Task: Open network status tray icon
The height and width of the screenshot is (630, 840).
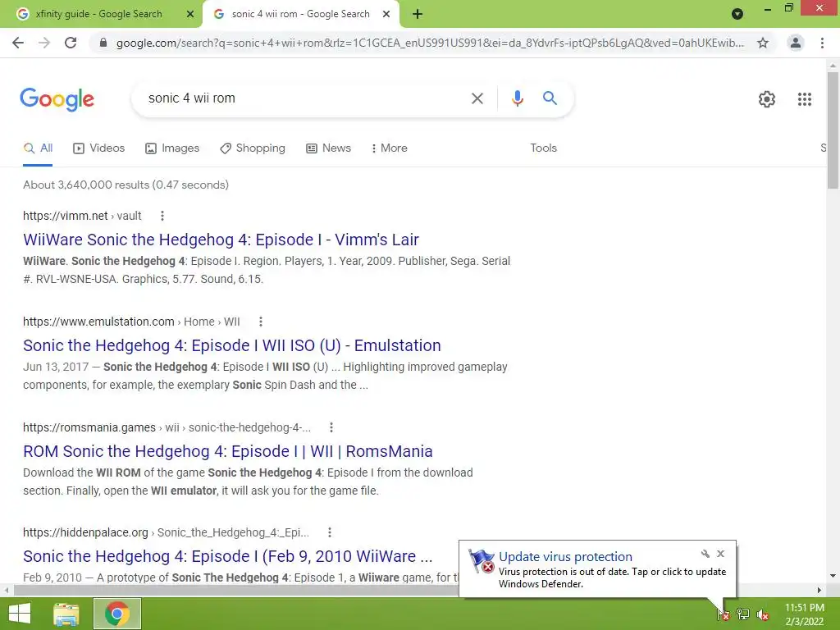Action: point(742,614)
